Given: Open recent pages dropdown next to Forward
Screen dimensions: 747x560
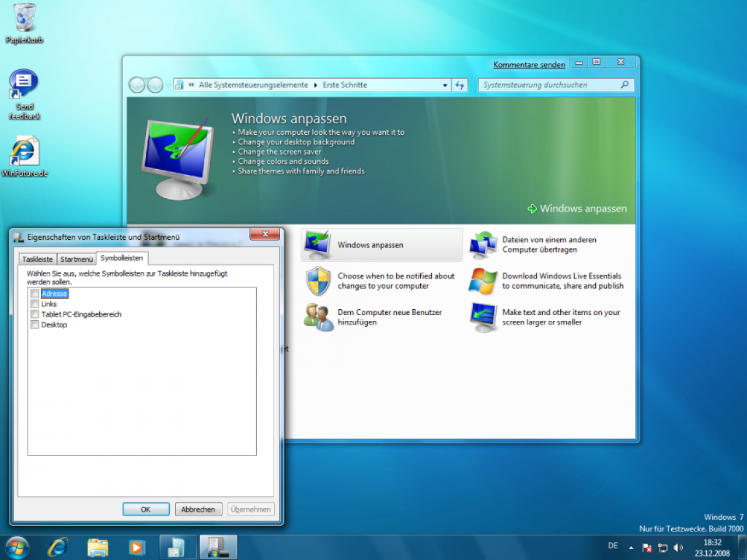Looking at the screenshot, I should [169, 86].
